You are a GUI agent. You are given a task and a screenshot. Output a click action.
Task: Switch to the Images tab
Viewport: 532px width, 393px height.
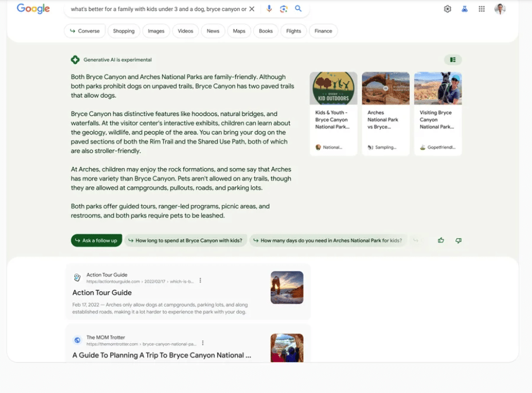pos(156,31)
